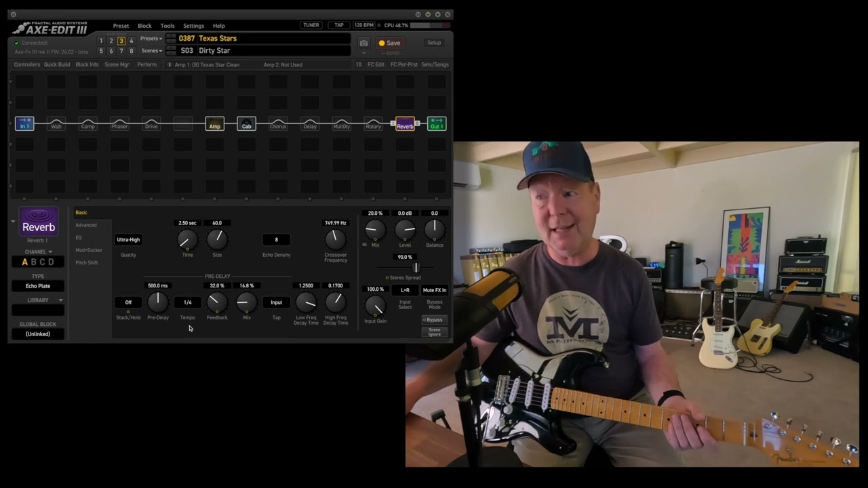This screenshot has width=868, height=488.
Task: Open the CHANNEL dropdown arrow
Action: coord(50,252)
